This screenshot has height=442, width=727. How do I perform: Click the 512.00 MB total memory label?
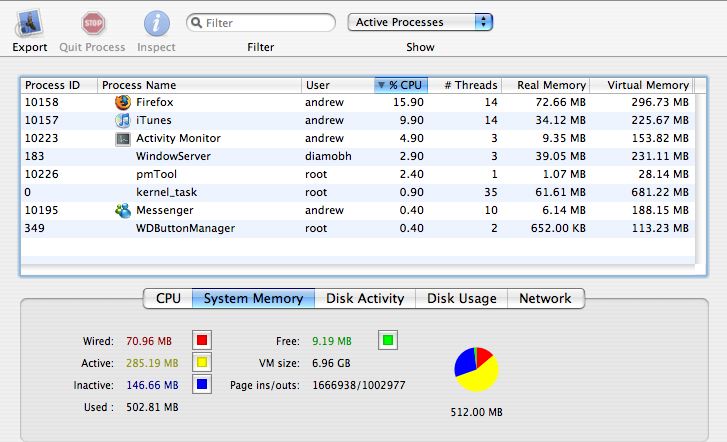pyautogui.click(x=477, y=412)
